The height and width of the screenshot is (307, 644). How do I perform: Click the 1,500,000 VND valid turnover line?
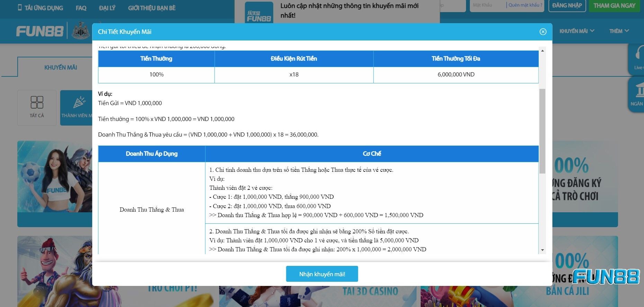[316, 215]
